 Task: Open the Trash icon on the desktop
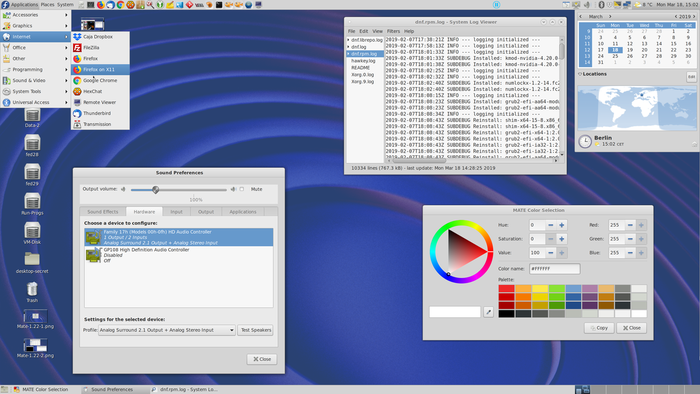pos(32,292)
